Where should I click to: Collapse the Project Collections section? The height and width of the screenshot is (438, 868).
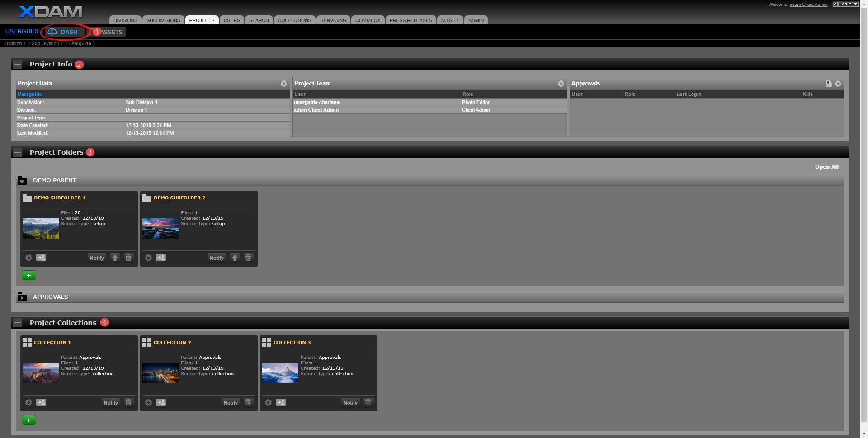pos(18,323)
